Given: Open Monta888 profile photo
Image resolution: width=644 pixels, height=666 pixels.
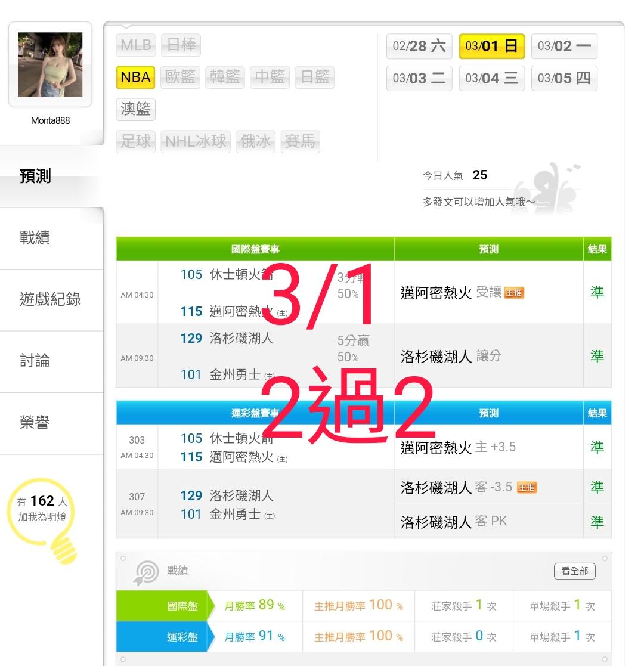Looking at the screenshot, I should 50,64.
